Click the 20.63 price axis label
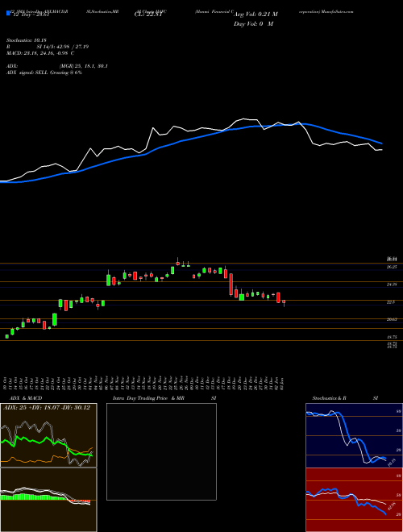The height and width of the screenshot is (532, 403). coord(392,319)
